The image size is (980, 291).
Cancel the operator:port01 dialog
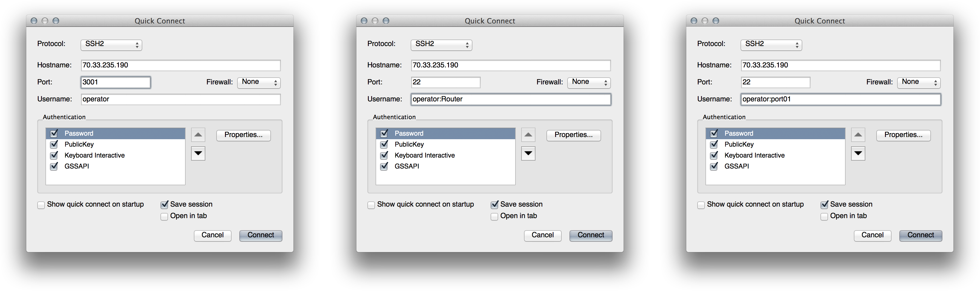point(872,235)
